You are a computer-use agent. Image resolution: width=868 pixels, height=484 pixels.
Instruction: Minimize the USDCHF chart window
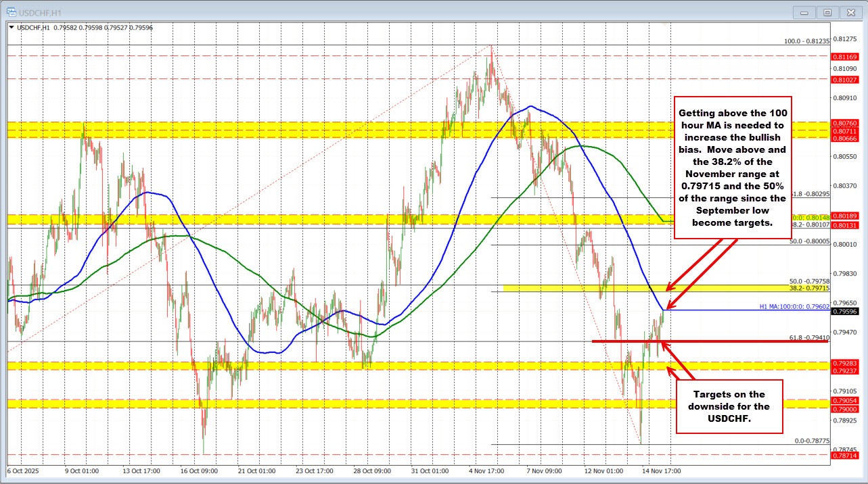click(x=804, y=12)
